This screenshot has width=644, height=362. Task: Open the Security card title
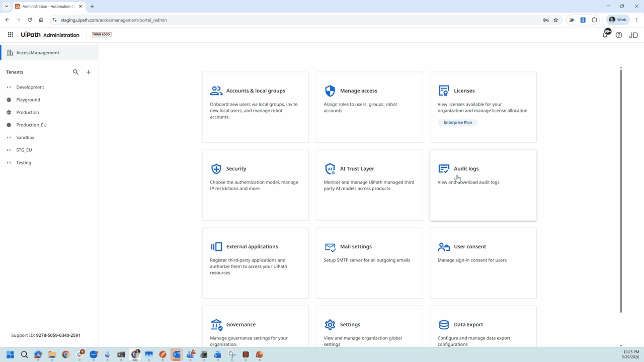pyautogui.click(x=236, y=168)
